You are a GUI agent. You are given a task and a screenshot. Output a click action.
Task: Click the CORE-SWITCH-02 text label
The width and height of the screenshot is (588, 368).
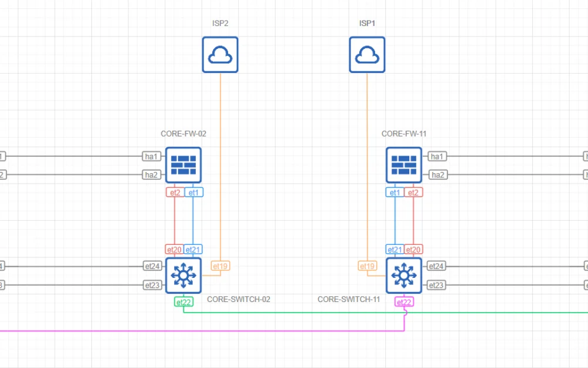click(238, 299)
